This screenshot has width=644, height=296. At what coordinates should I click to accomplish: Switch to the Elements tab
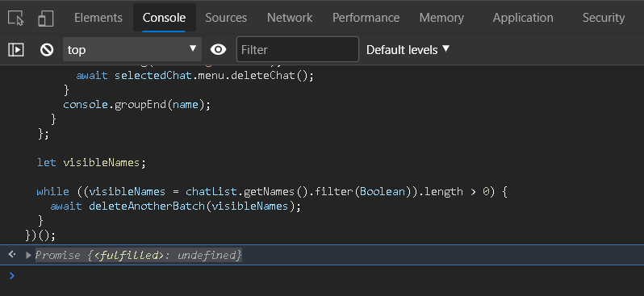(x=98, y=18)
